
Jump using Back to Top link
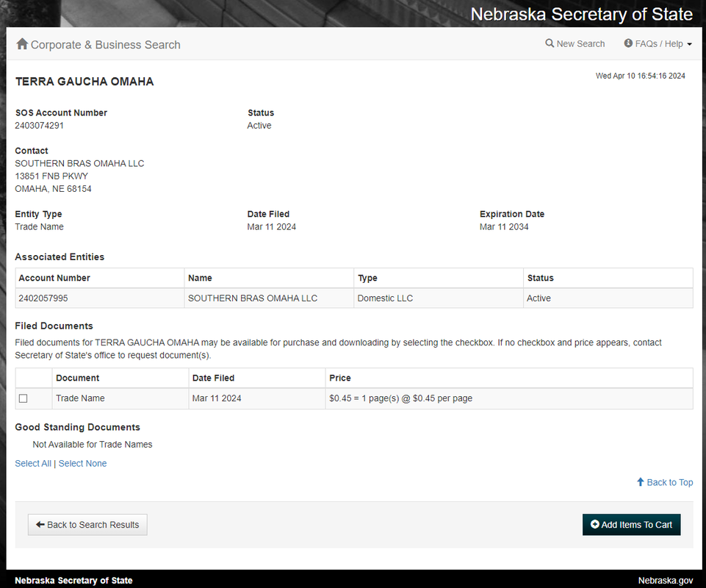(665, 482)
